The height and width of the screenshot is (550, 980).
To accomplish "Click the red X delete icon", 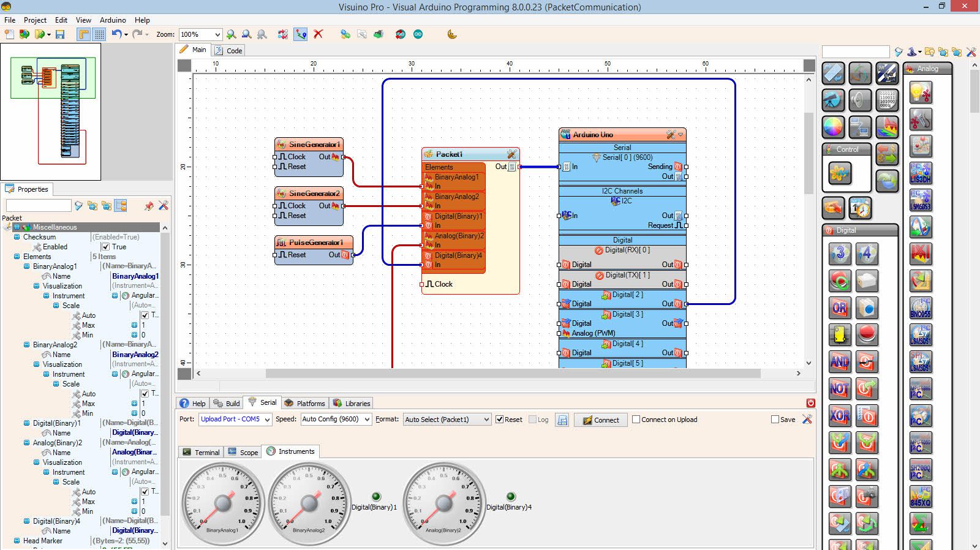I will tap(318, 34).
